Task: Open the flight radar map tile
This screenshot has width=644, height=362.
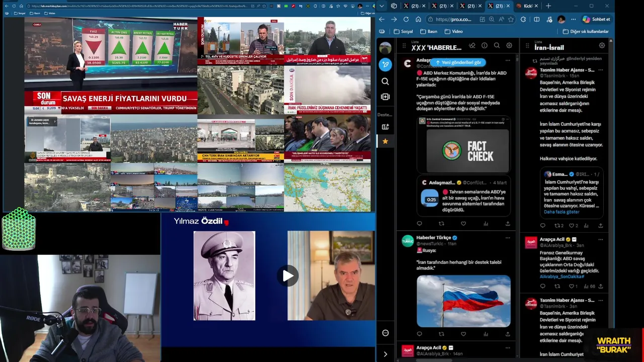Action: point(327,188)
